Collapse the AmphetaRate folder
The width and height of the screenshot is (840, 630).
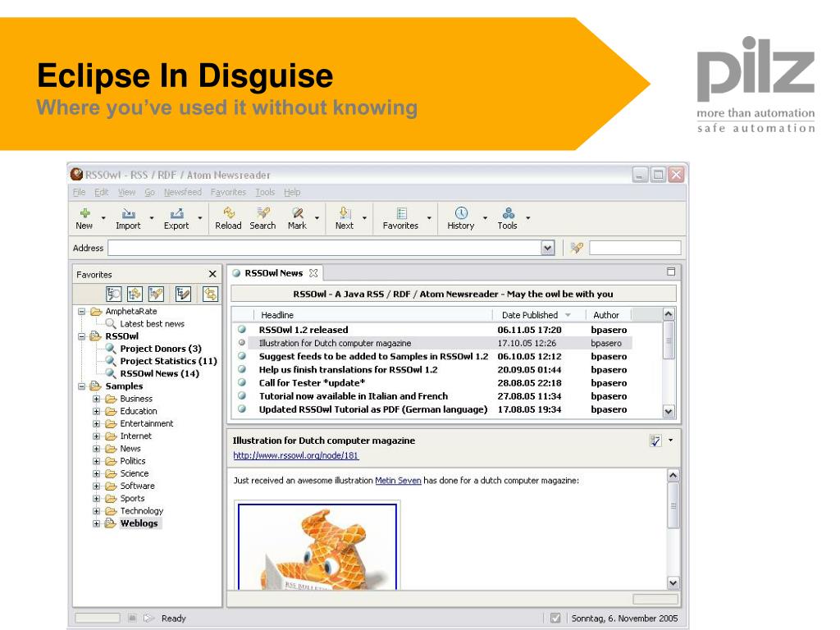click(81, 311)
